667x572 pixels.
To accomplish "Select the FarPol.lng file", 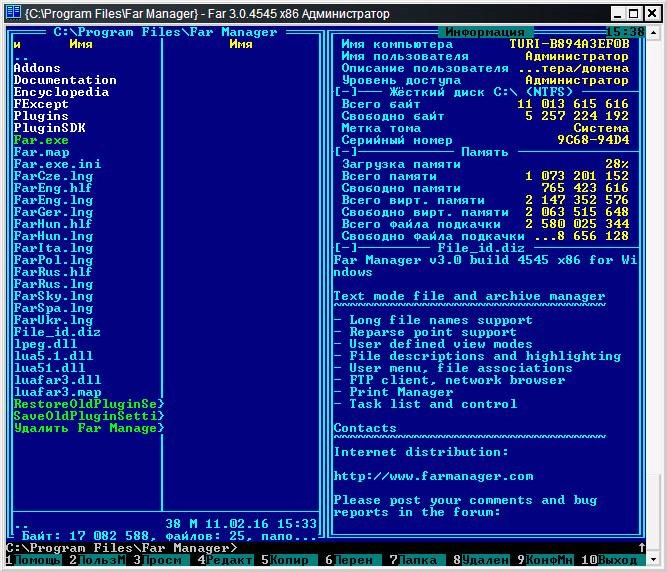I will click(x=53, y=260).
